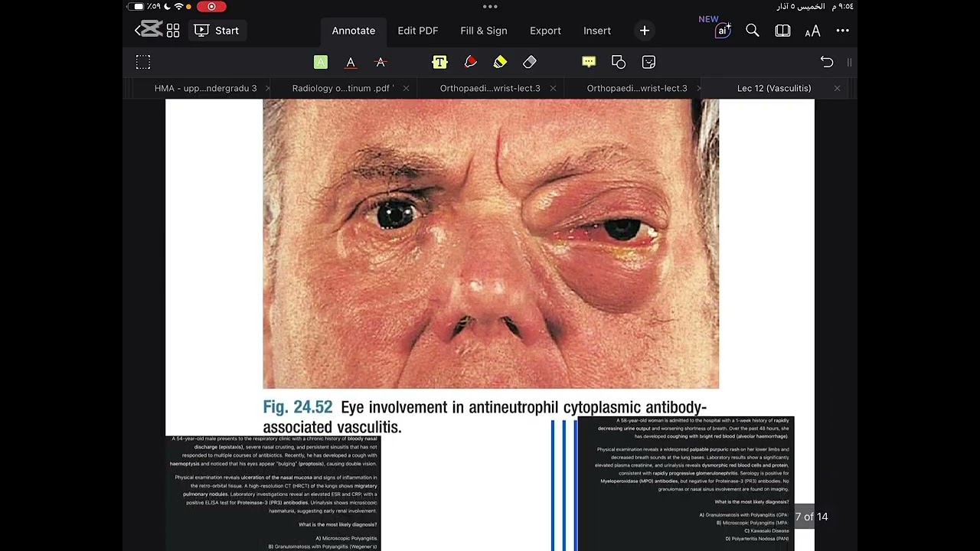Select the green text highlight tool
This screenshot has width=980, height=551.
(321, 62)
